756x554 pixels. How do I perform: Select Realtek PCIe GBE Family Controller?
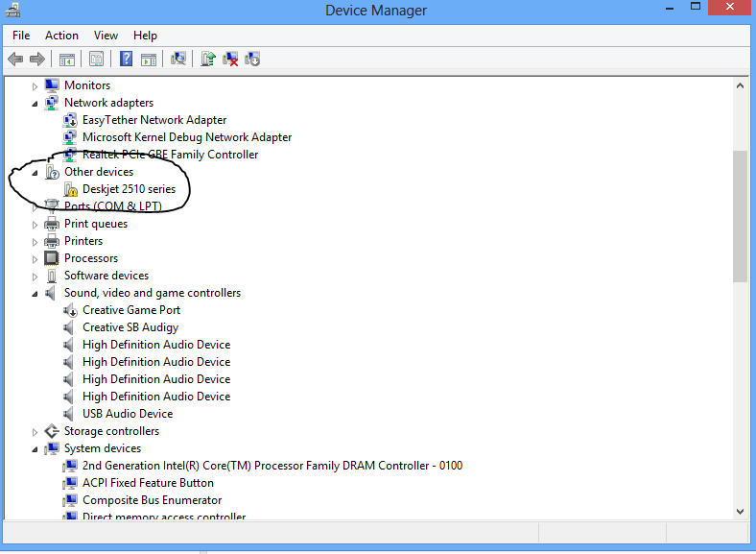coord(170,155)
